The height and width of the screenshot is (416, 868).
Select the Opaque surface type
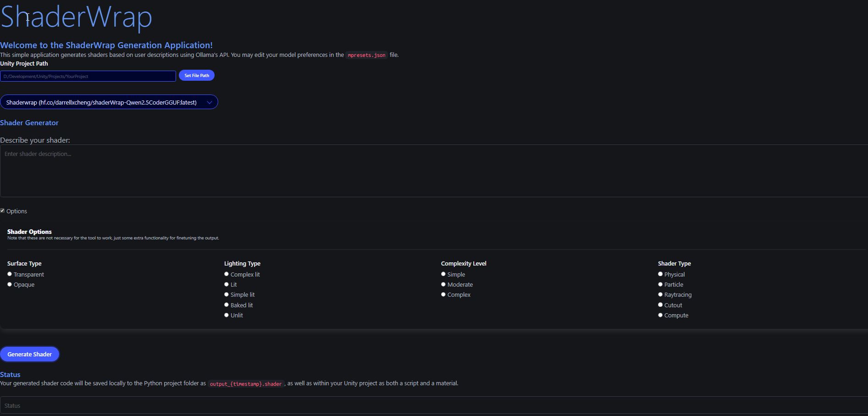point(9,284)
